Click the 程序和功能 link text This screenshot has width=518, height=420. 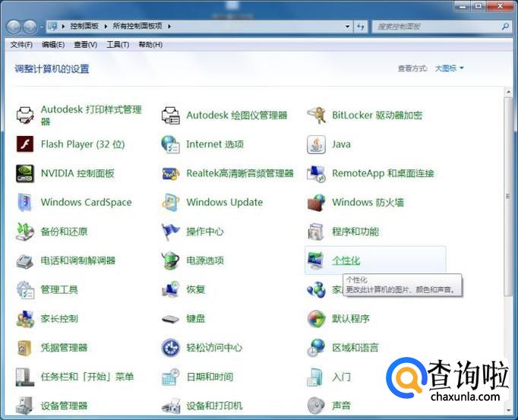(x=355, y=232)
